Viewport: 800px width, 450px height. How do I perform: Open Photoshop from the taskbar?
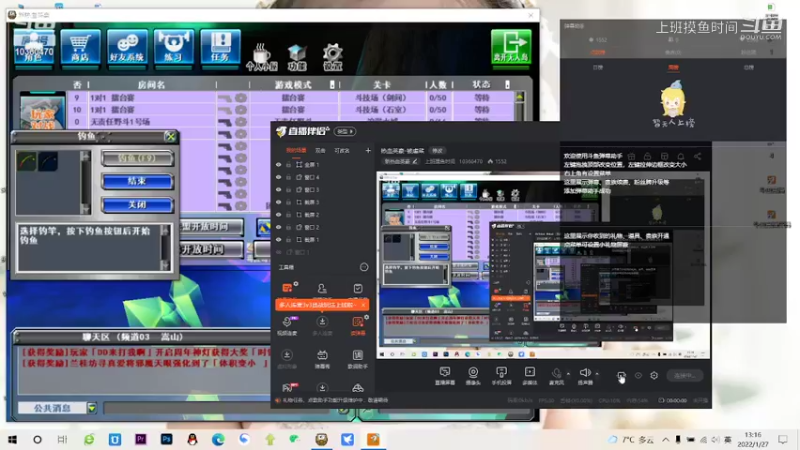pos(166,439)
